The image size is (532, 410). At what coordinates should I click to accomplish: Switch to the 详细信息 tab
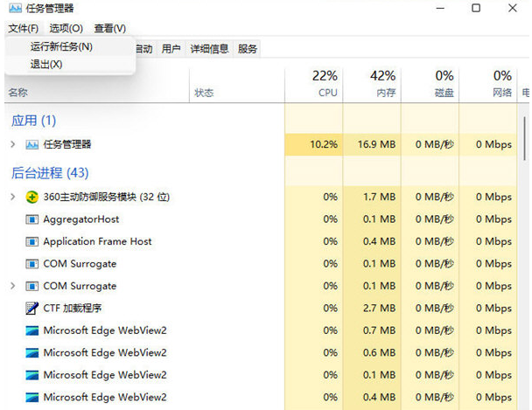point(209,49)
